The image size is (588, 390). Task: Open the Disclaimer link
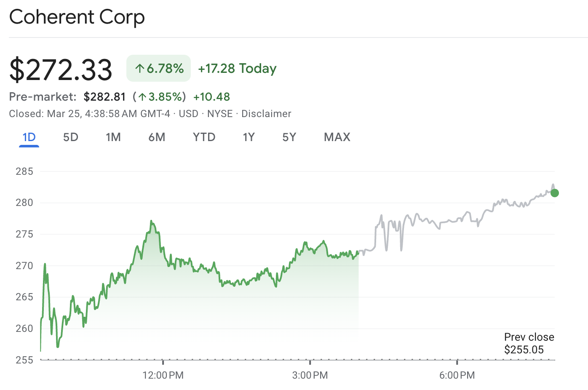tap(266, 113)
